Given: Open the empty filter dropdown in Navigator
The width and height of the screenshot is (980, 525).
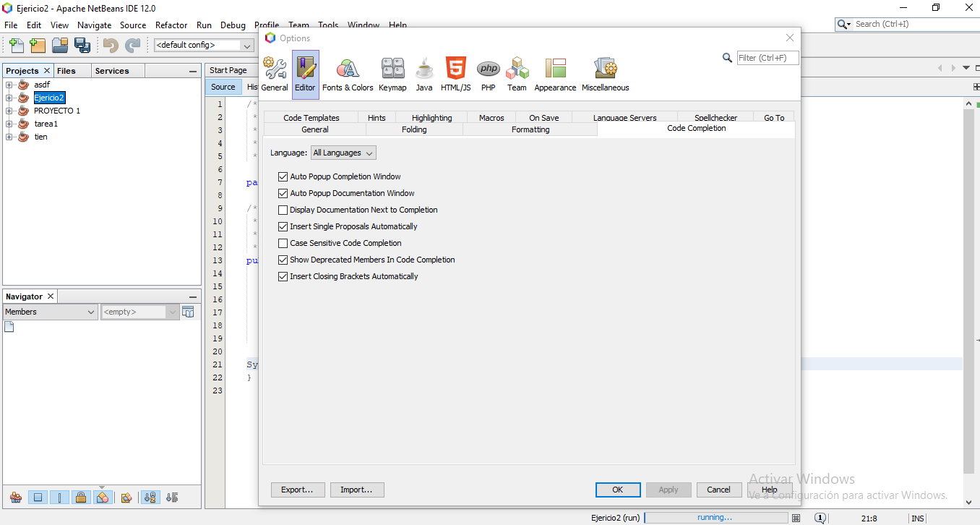Looking at the screenshot, I should coord(139,312).
